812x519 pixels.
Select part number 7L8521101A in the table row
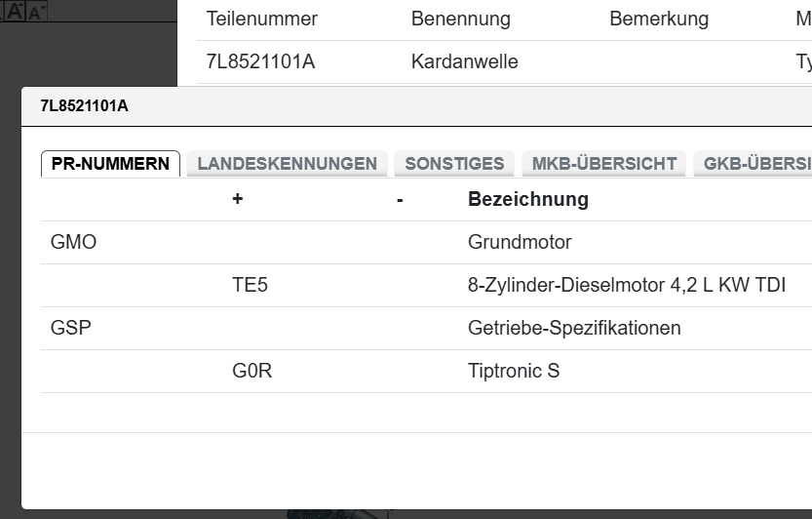click(x=260, y=62)
